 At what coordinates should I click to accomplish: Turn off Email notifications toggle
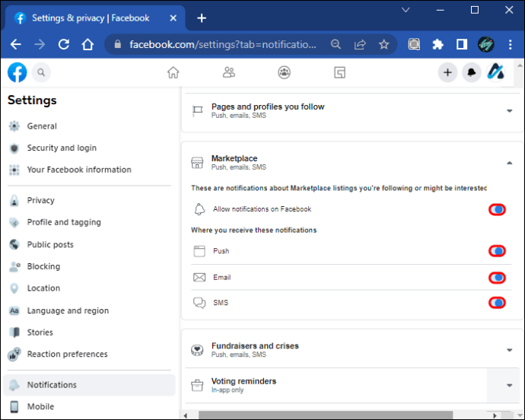point(497,278)
